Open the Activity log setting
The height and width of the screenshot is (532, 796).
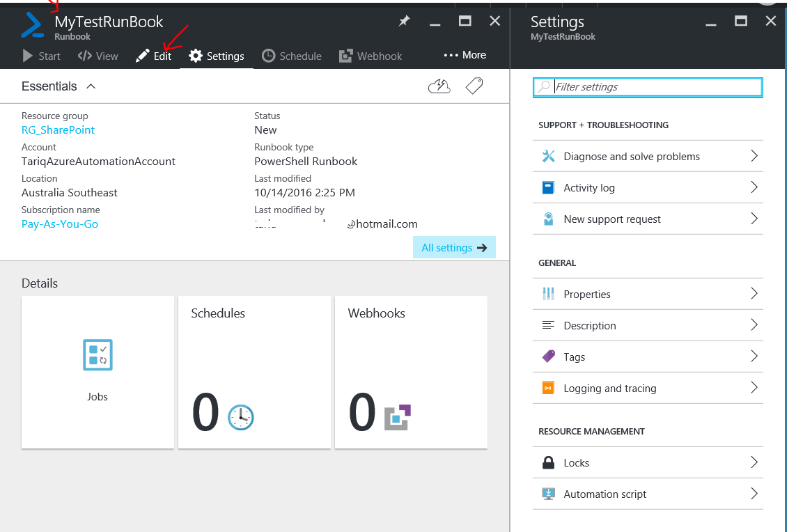point(648,188)
